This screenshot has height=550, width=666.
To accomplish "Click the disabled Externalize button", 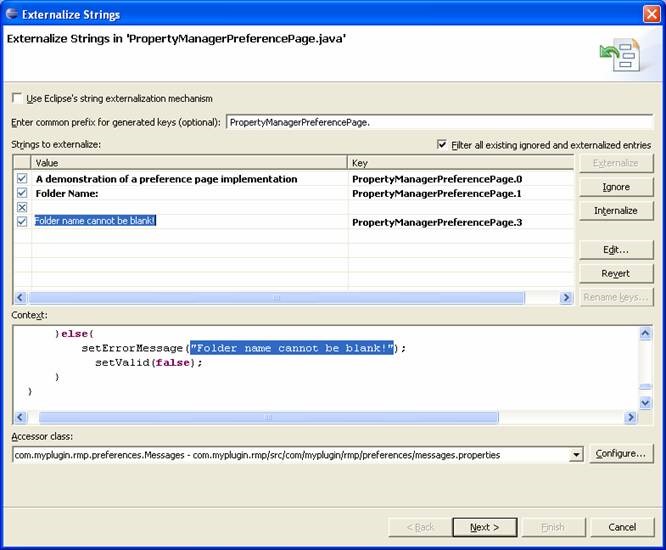I will 616,163.
